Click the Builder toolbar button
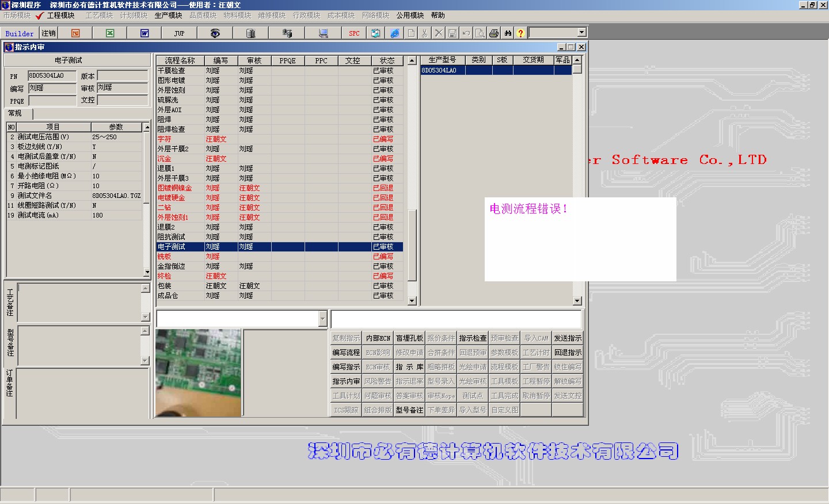 20,33
